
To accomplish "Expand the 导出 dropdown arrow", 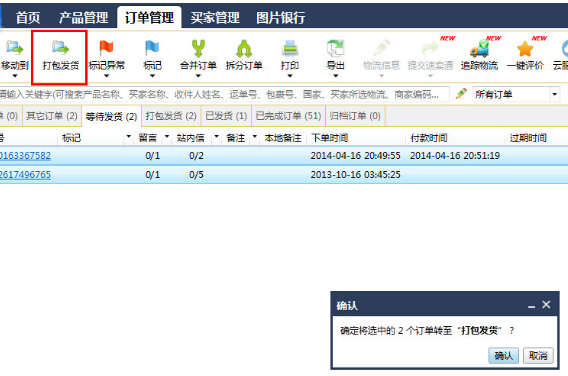I will coord(335,76).
